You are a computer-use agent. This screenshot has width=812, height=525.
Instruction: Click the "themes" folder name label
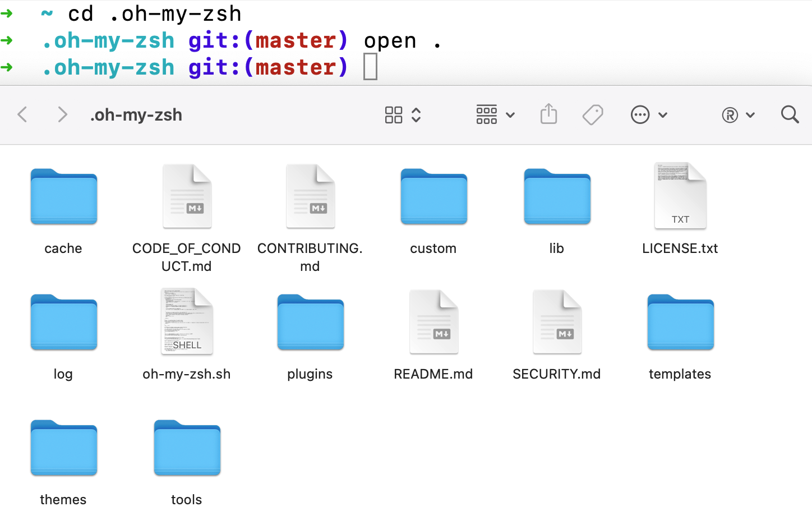(x=63, y=500)
